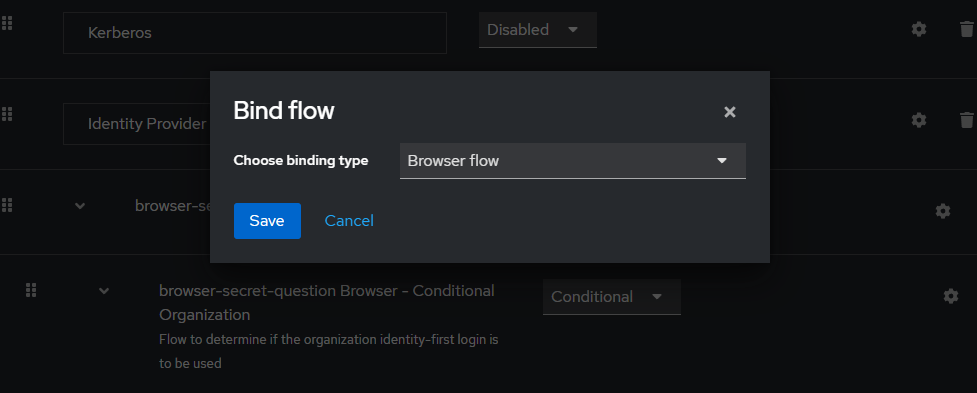Open the Conditional requirement dropdown
Image resolution: width=977 pixels, height=393 pixels.
click(x=611, y=296)
